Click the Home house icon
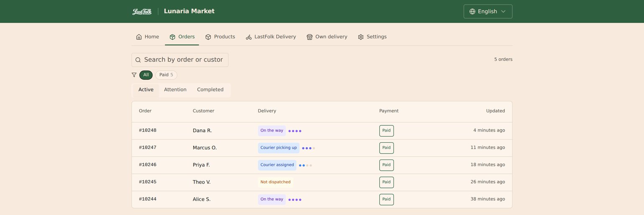This screenshot has height=215, width=644. point(139,37)
